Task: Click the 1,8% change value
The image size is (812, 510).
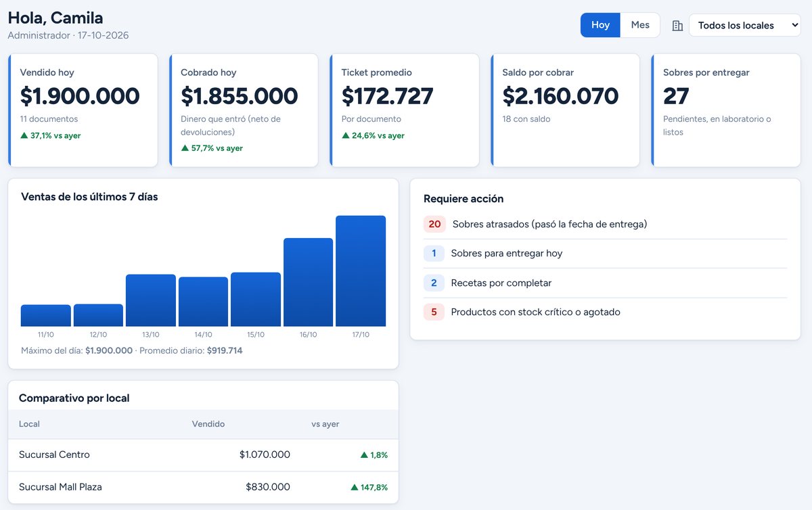Action: click(374, 455)
